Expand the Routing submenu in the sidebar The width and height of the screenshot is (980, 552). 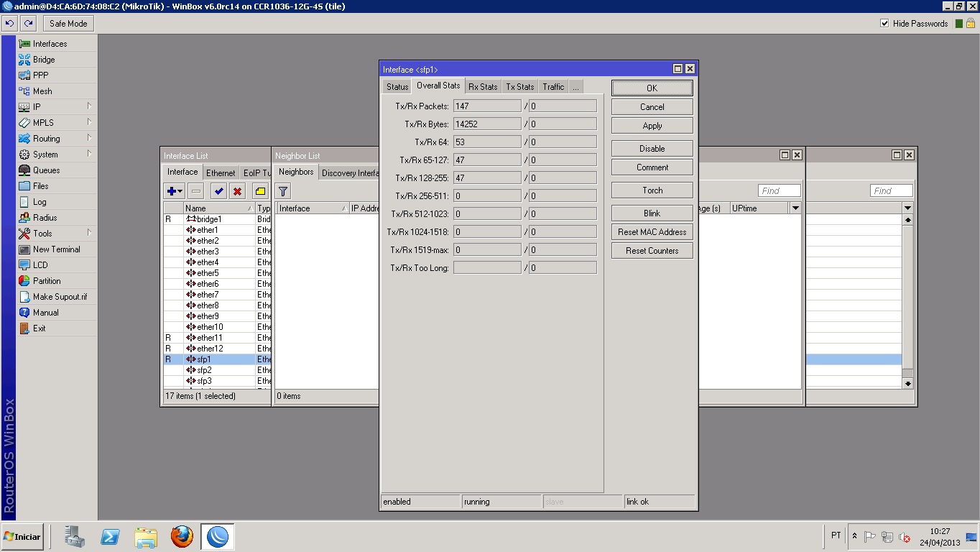(57, 139)
